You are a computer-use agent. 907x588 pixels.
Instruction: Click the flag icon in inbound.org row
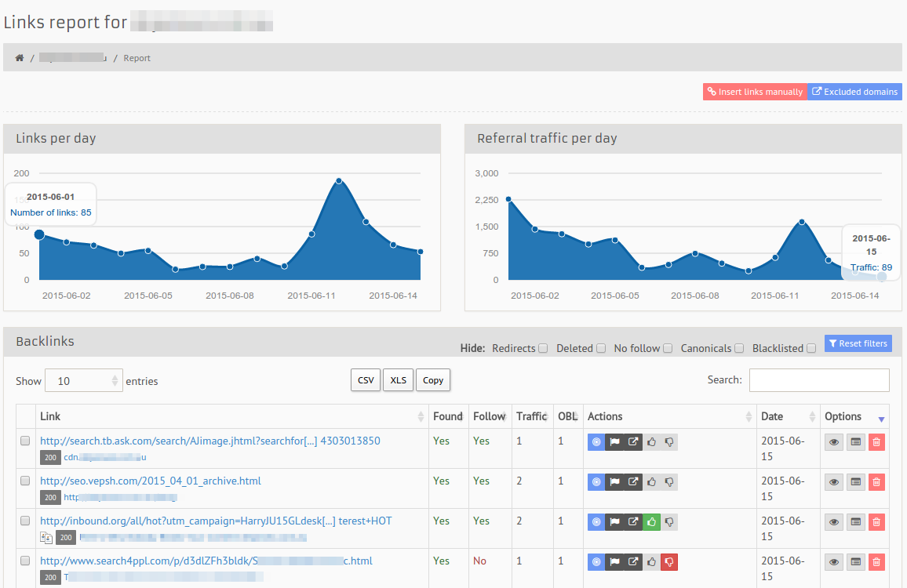(x=614, y=521)
